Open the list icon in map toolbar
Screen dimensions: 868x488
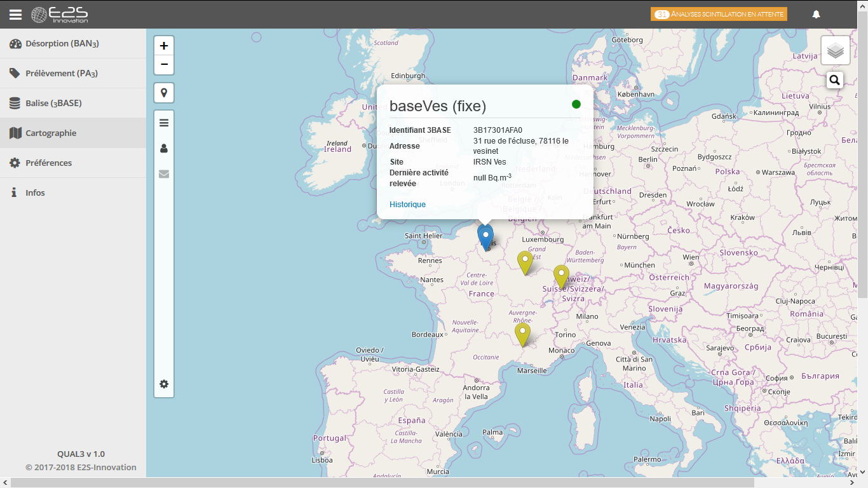[164, 123]
